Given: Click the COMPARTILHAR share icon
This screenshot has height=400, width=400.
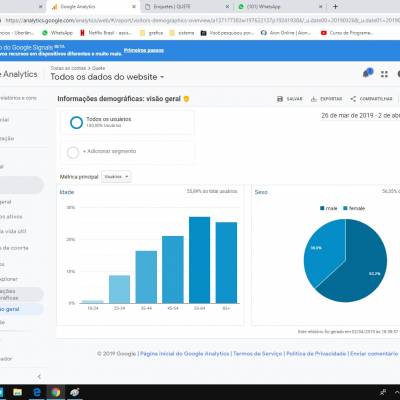Looking at the screenshot, I should 353,99.
